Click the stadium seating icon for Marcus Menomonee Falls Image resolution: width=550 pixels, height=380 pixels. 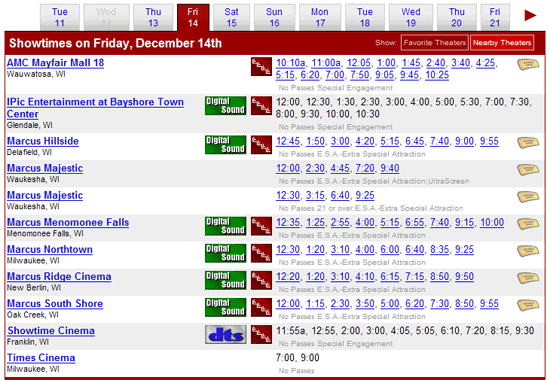point(261,226)
